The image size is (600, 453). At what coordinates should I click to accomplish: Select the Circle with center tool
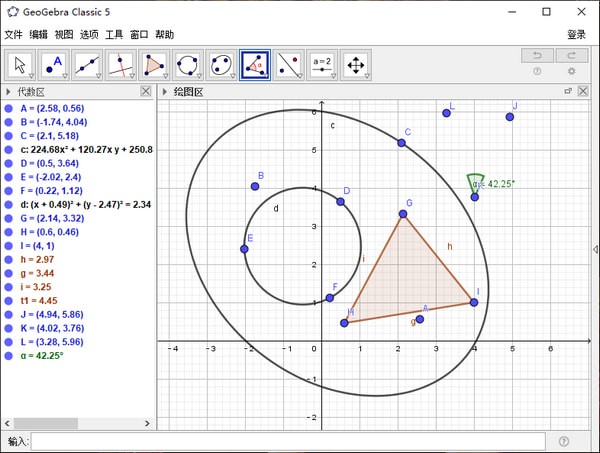coord(187,64)
